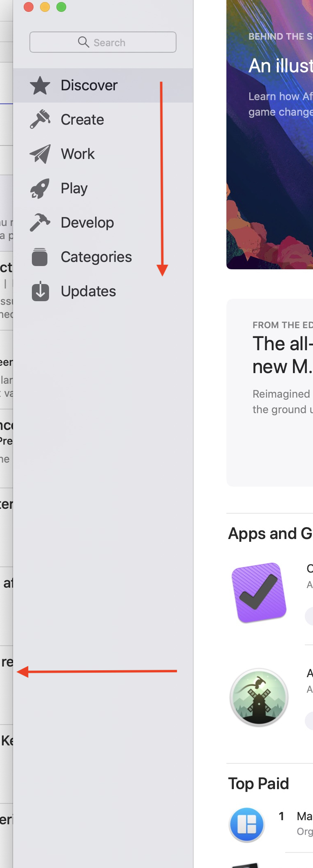Open the Create paintbrush icon

[x=40, y=119]
